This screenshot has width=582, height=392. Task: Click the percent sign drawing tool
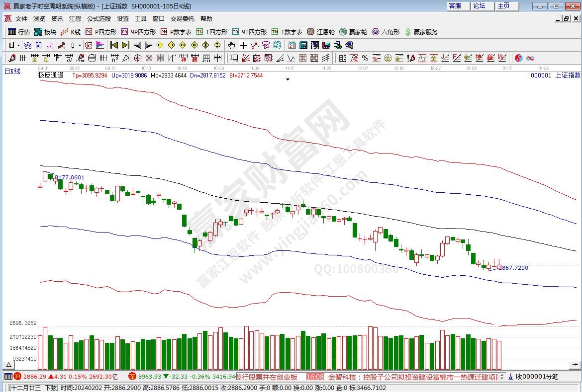click(x=365, y=58)
